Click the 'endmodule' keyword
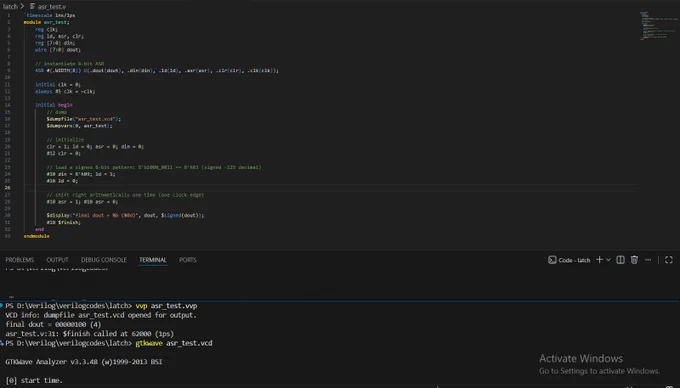 pos(36,236)
